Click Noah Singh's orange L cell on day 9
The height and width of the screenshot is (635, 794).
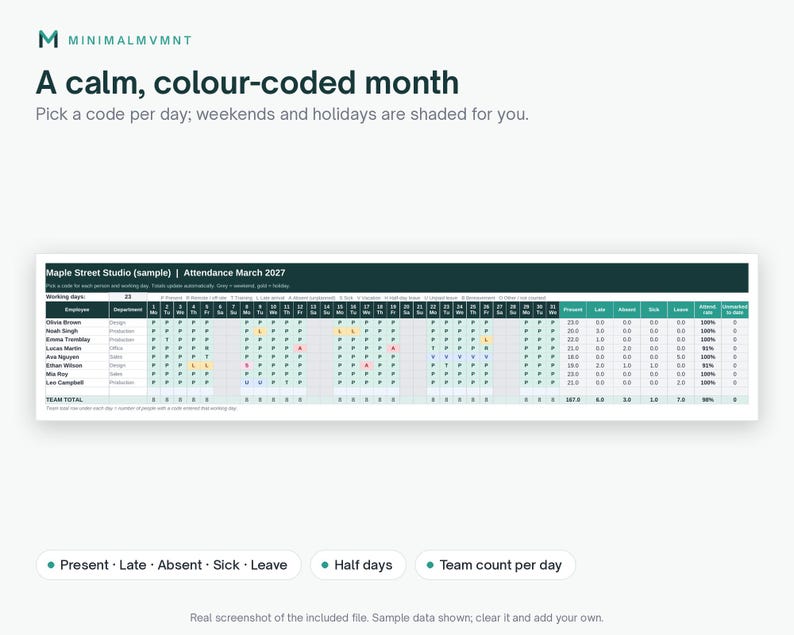[260, 331]
